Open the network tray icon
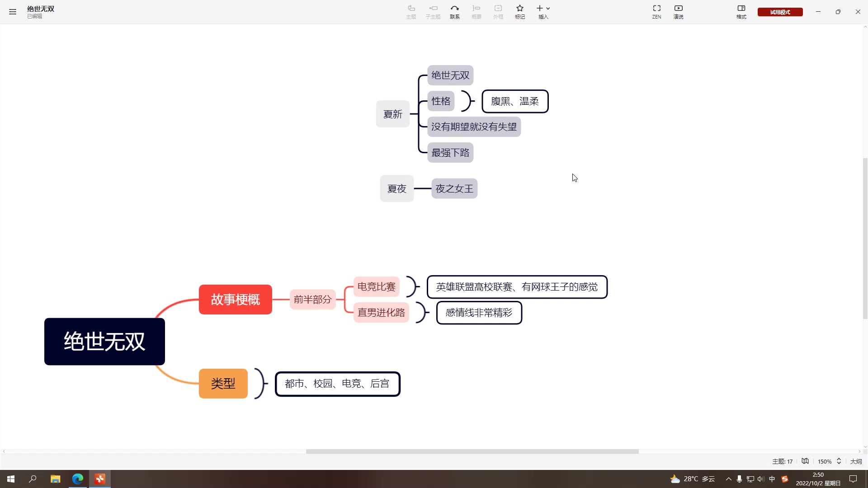The width and height of the screenshot is (868, 488). coord(750,479)
